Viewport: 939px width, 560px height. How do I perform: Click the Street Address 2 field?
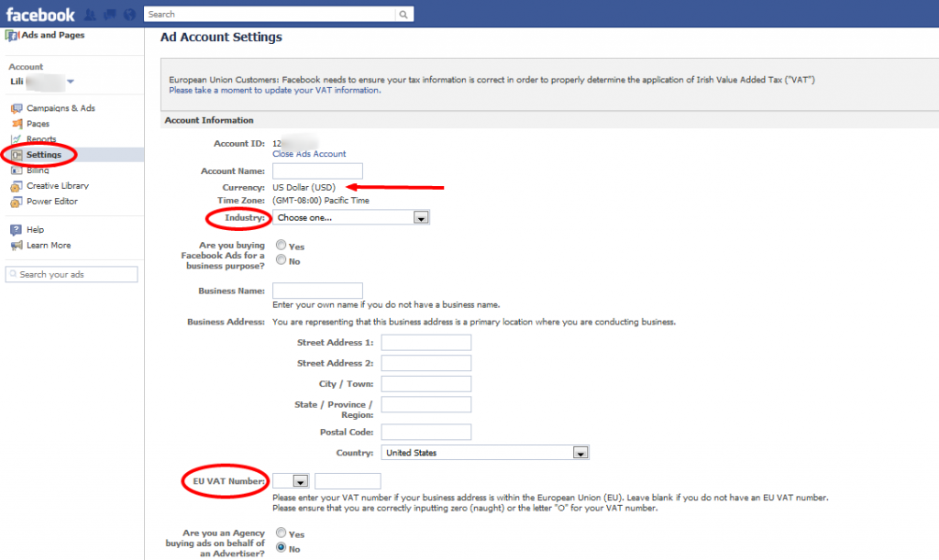(x=426, y=363)
